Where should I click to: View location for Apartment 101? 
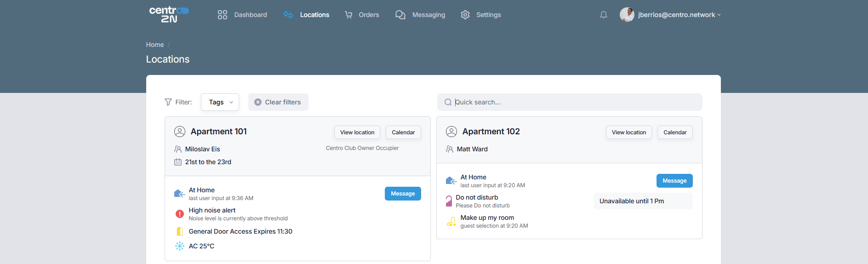[357, 132]
